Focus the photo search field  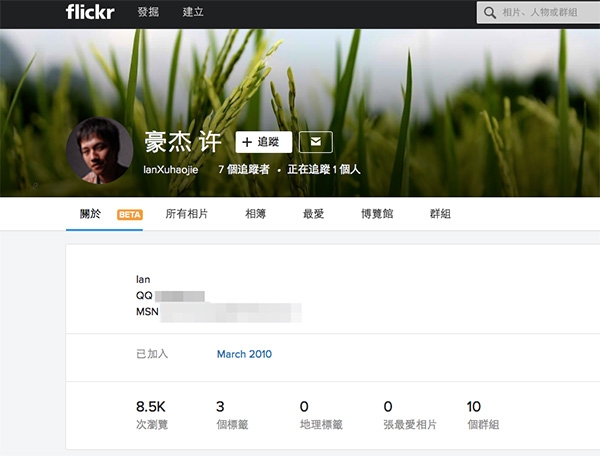click(x=538, y=13)
